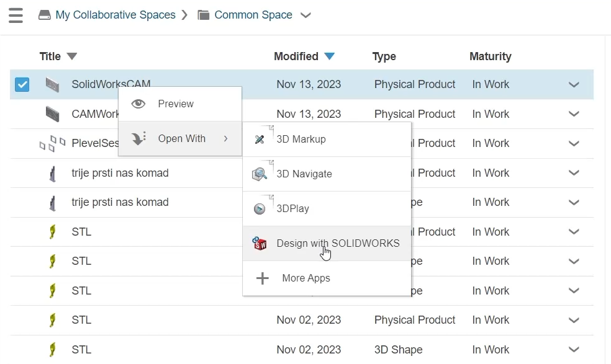This screenshot has height=364, width=611.
Task: Expand the Common Space dropdown chevron
Action: [305, 15]
